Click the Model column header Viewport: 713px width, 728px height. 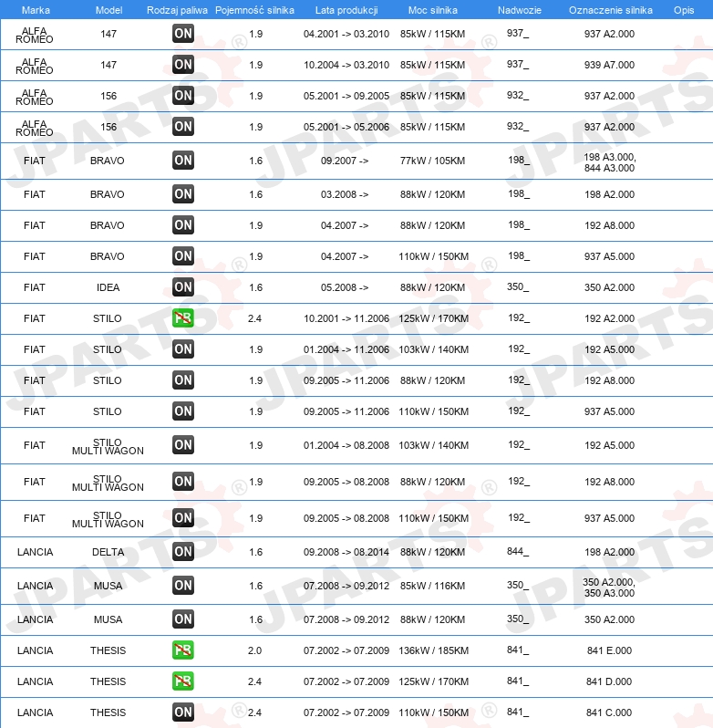[109, 10]
